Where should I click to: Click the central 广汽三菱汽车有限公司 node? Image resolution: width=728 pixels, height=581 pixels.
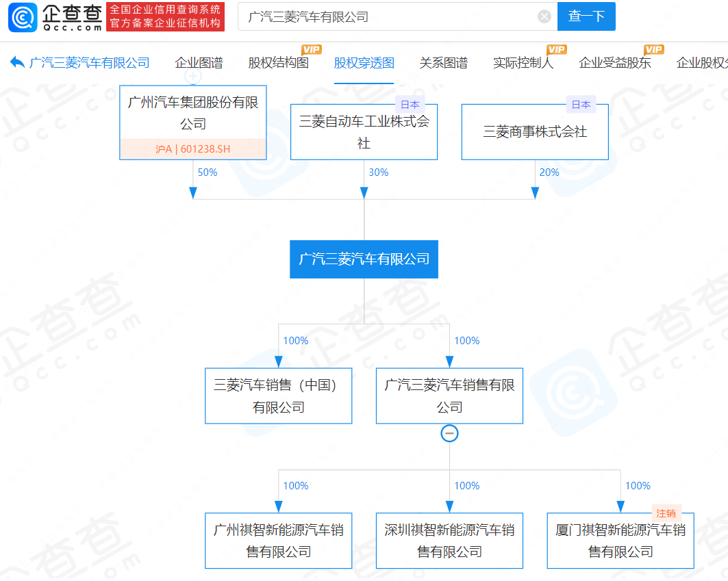[x=364, y=259]
